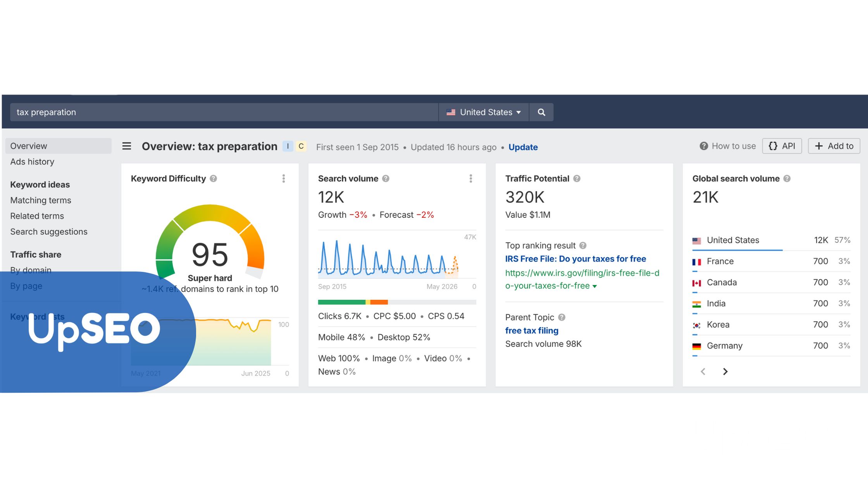Viewport: 868px width, 488px height.
Task: Click the United States row in global volume
Action: 771,241
